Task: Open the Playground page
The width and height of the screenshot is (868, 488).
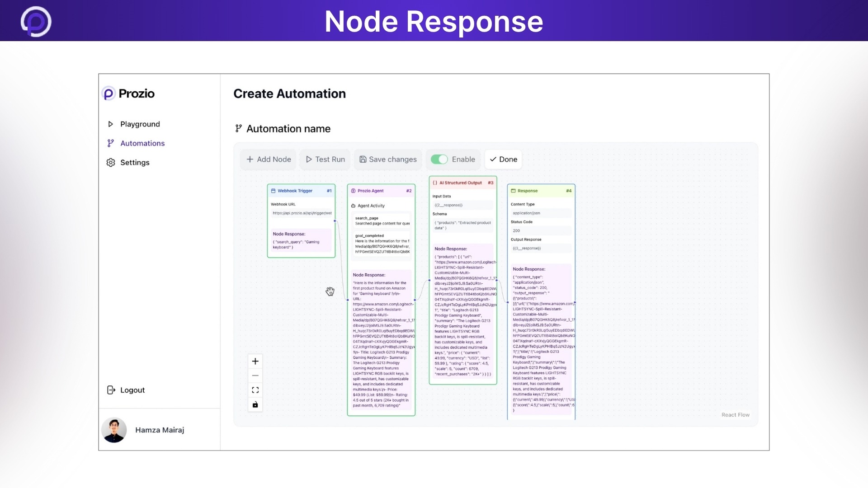Action: pyautogui.click(x=140, y=124)
